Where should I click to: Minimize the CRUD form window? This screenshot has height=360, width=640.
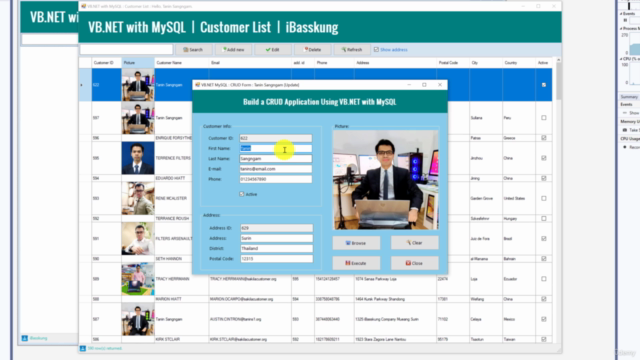tap(409, 85)
